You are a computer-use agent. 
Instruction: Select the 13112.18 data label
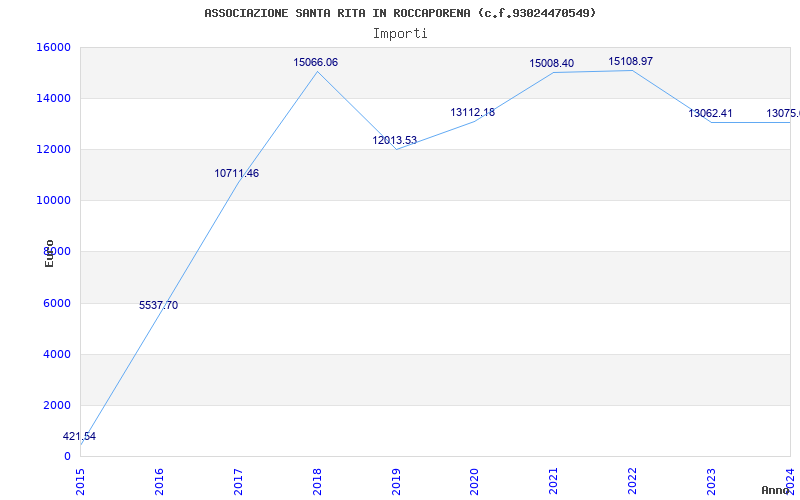(x=472, y=112)
